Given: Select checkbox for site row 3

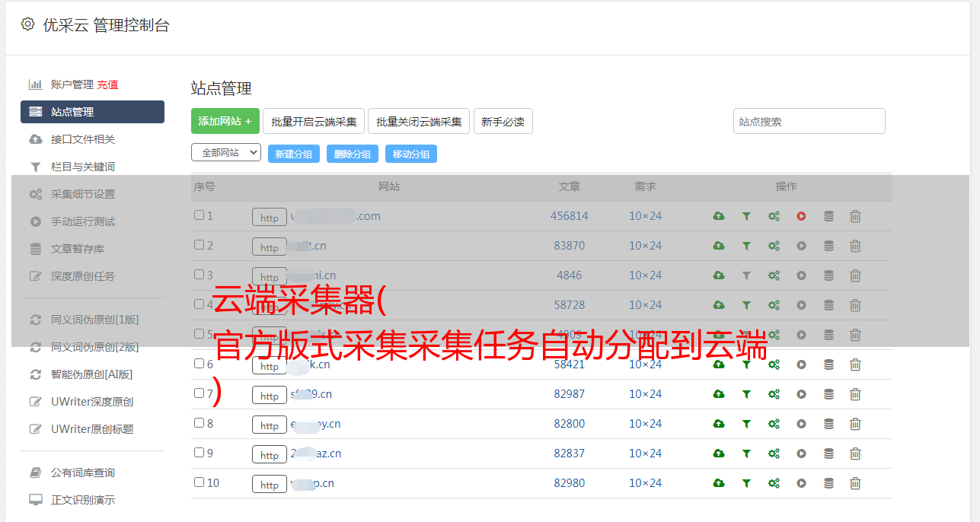Looking at the screenshot, I should click(x=199, y=275).
